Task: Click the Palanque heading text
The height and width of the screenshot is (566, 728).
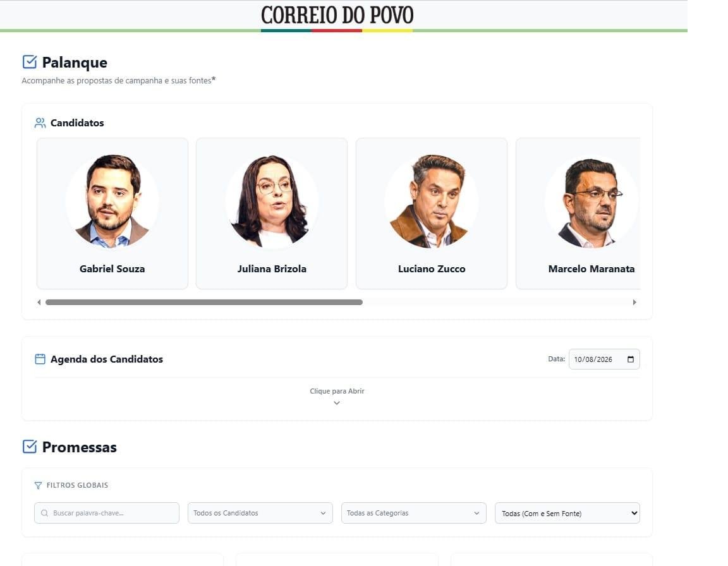Action: click(x=75, y=62)
